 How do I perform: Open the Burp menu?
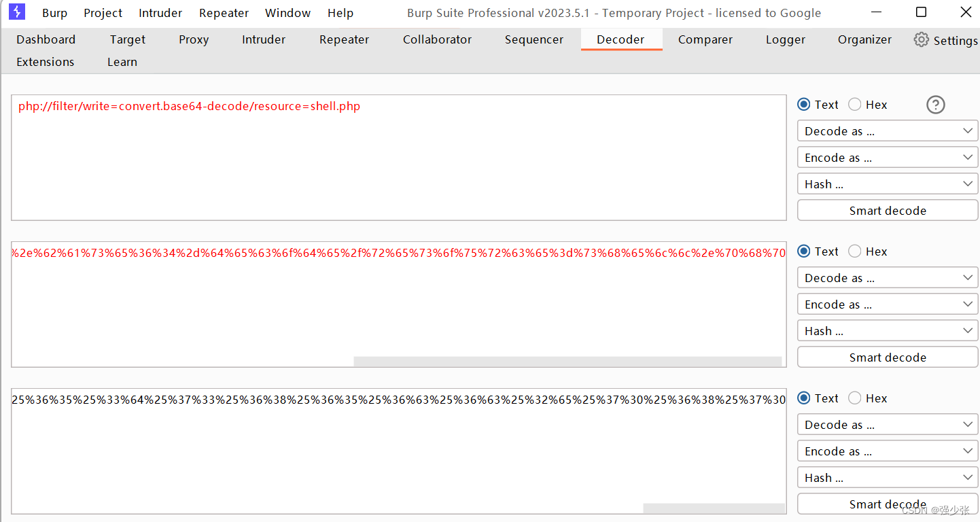[x=54, y=13]
